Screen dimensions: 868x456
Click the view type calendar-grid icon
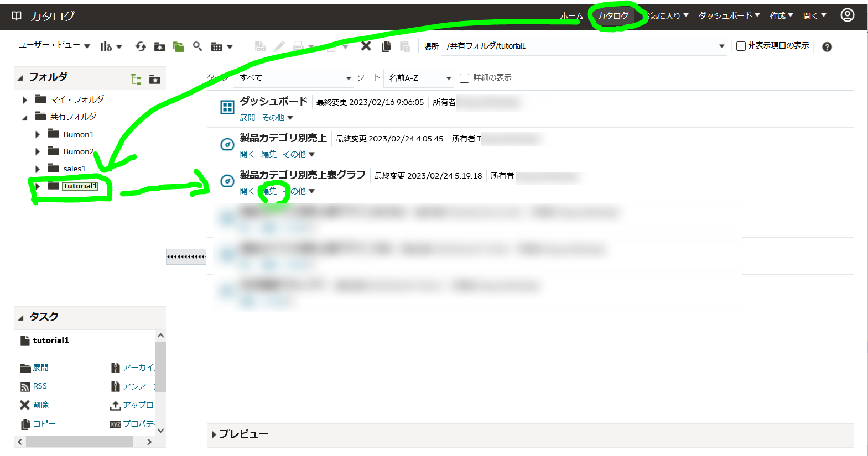217,47
